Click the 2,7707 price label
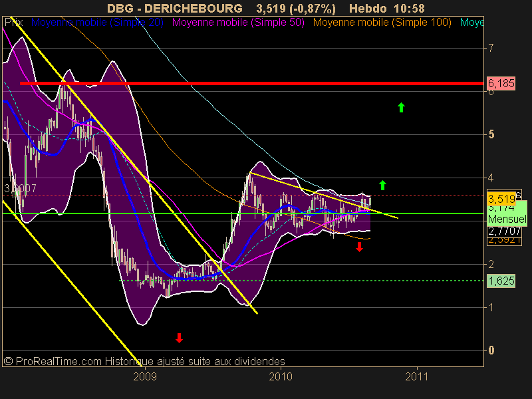This screenshot has width=532, height=399. pos(504,231)
